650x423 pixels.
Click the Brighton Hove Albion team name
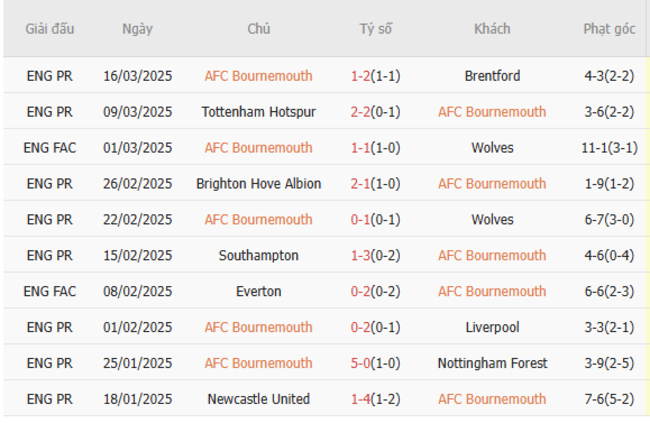pos(258,184)
